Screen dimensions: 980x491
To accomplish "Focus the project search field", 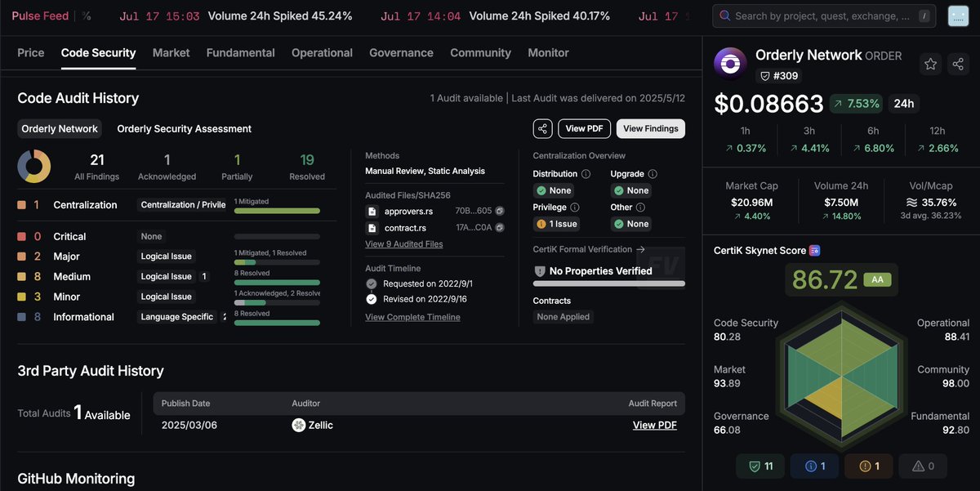I will pos(824,16).
